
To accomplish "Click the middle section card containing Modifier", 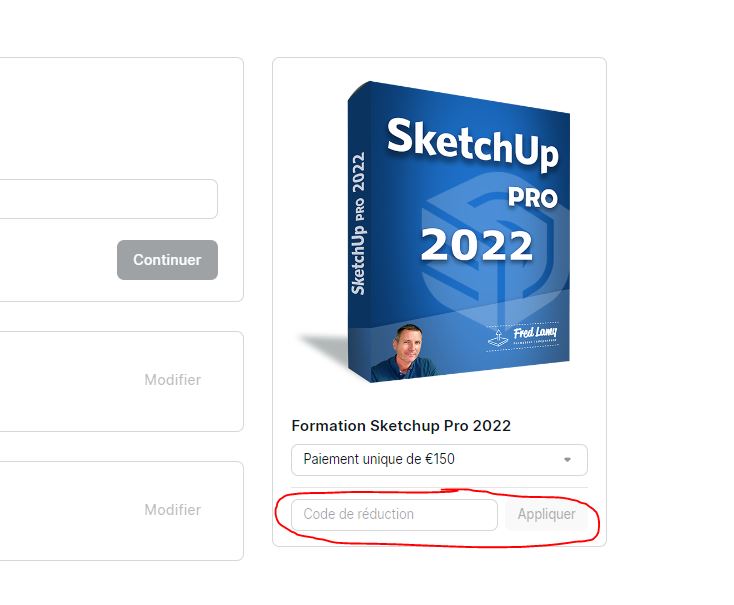I will pyautogui.click(x=122, y=381).
